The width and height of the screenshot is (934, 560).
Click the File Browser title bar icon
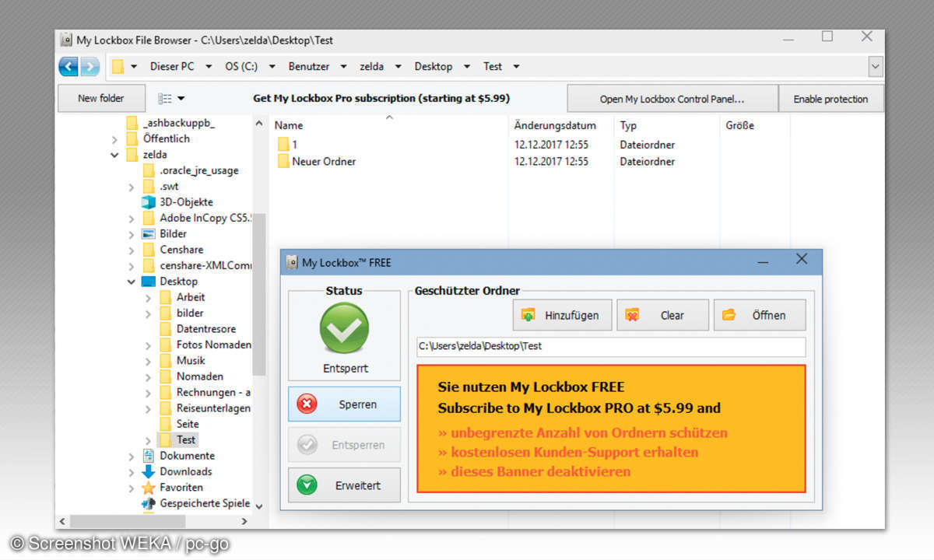tap(67, 40)
